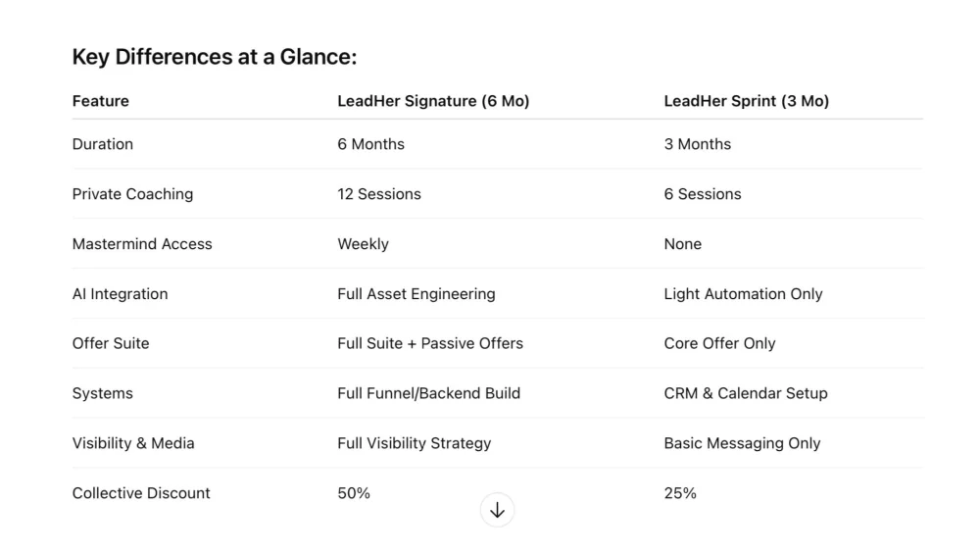The image size is (980, 553).
Task: Click the 'LeadHer Sprint (3 Mo)' column header
Action: click(x=746, y=101)
